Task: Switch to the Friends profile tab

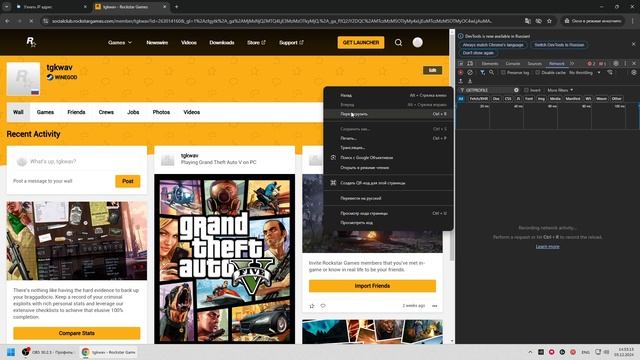Action: tap(76, 112)
